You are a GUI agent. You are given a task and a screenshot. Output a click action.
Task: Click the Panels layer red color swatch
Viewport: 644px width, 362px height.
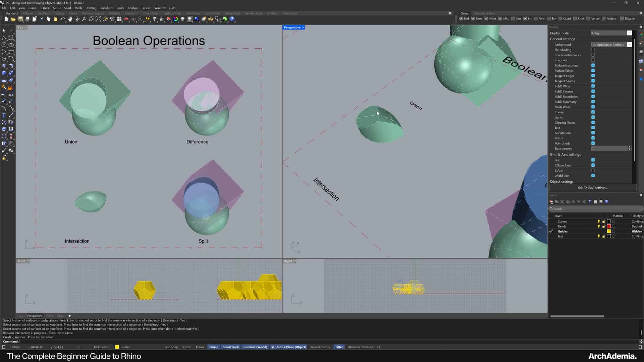point(609,227)
